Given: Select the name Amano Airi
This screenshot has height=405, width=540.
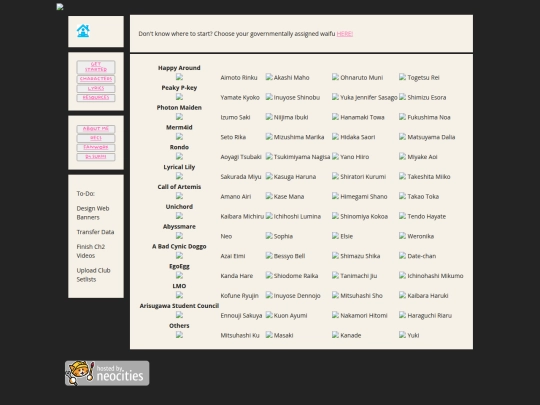Looking at the screenshot, I should coord(236,197).
